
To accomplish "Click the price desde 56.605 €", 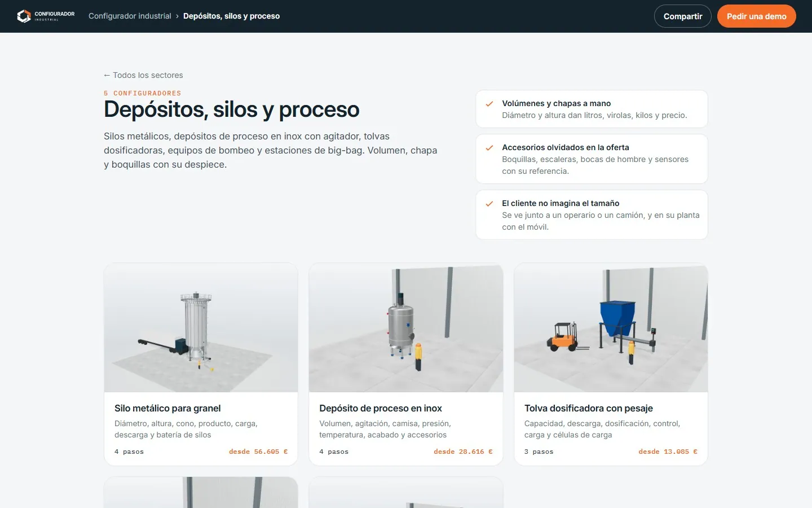I will tap(258, 452).
